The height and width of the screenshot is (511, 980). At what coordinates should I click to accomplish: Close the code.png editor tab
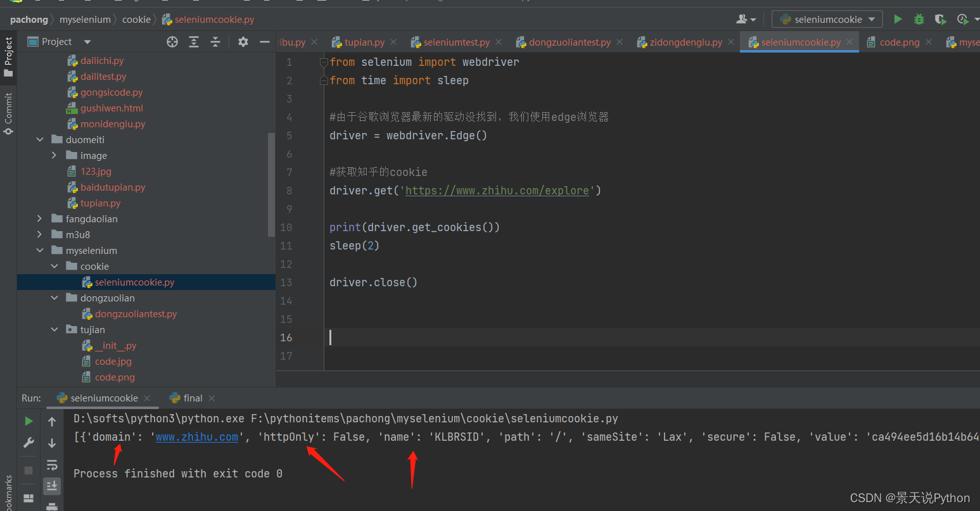pos(929,42)
